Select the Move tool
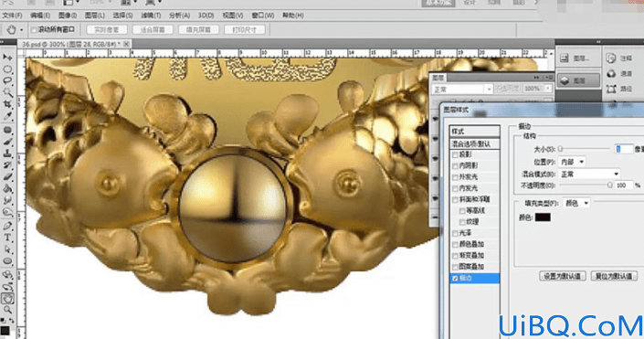The image size is (644, 339). [7, 58]
